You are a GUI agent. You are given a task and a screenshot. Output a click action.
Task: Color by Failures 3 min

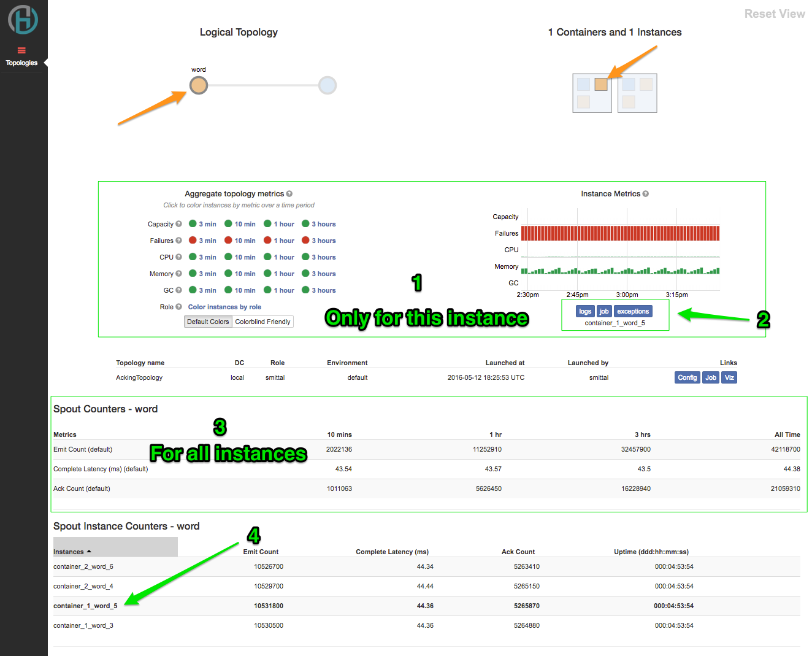[202, 241]
